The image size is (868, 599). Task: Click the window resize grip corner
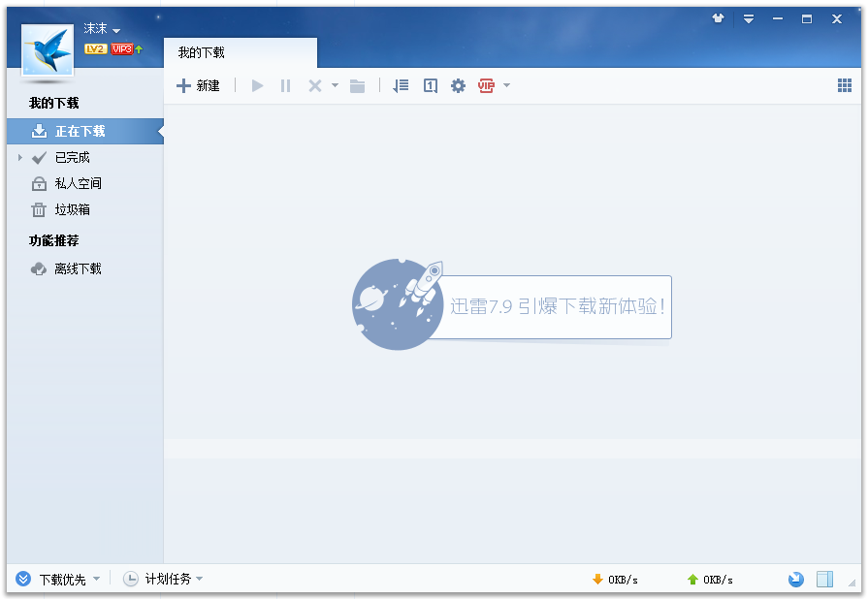point(852,583)
